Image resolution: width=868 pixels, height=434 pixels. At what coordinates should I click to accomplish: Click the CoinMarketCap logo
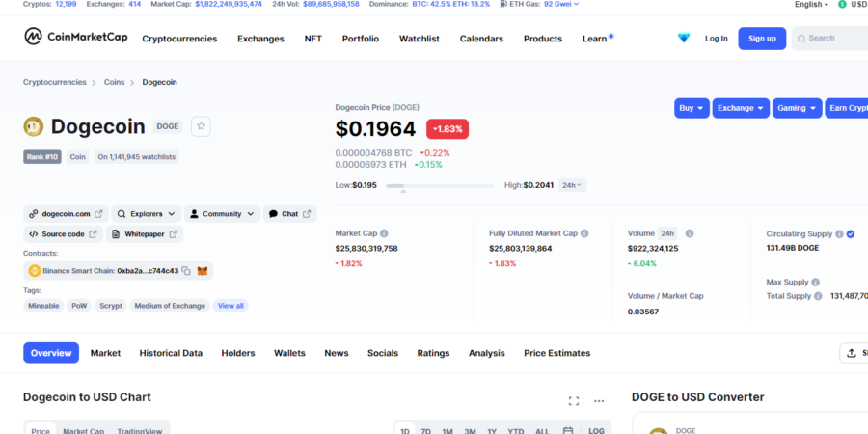pyautogui.click(x=76, y=37)
